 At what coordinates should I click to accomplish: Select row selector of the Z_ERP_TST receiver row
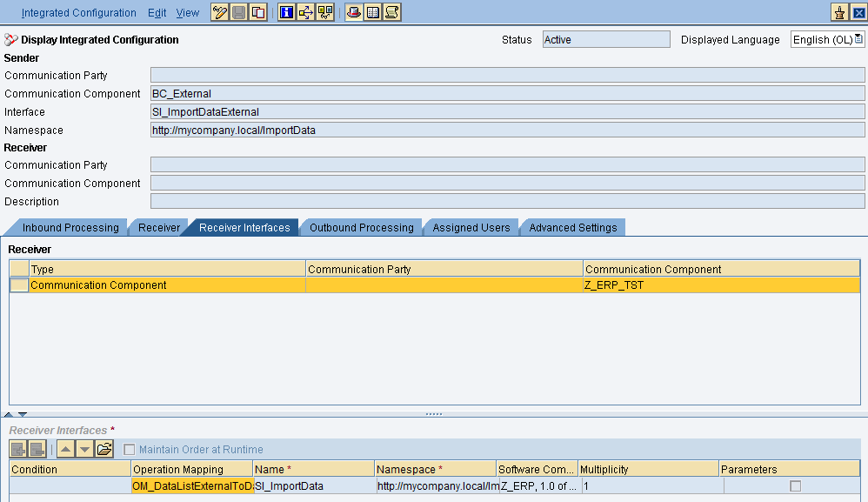click(19, 285)
